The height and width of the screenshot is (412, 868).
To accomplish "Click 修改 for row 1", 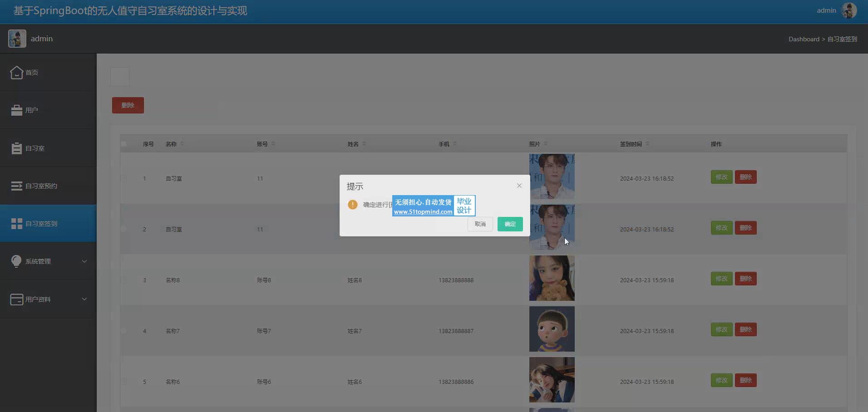I will (x=722, y=177).
